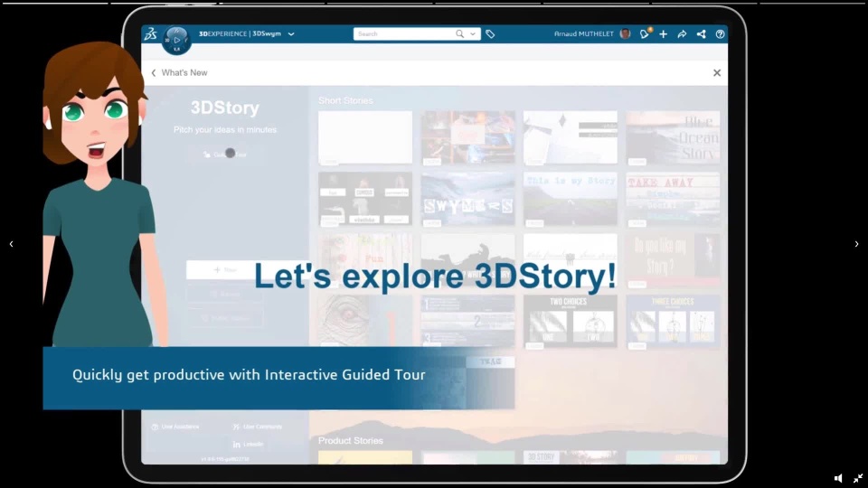868x488 pixels.
Task: Go to next slide arrow
Action: pos(856,243)
